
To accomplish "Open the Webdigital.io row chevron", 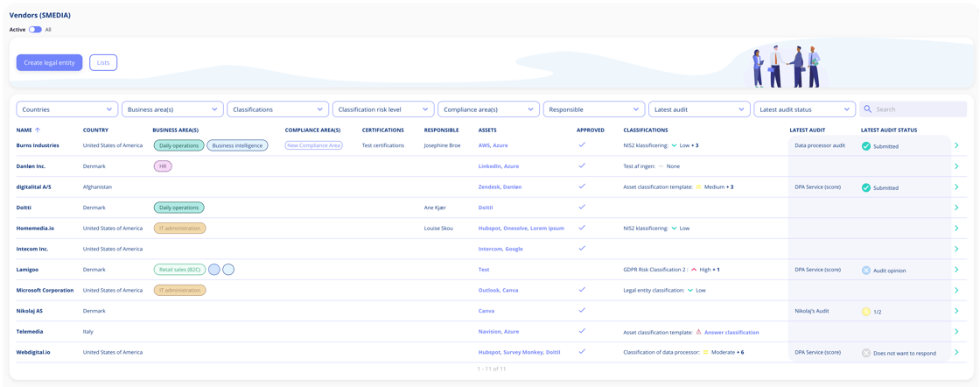I will point(956,352).
